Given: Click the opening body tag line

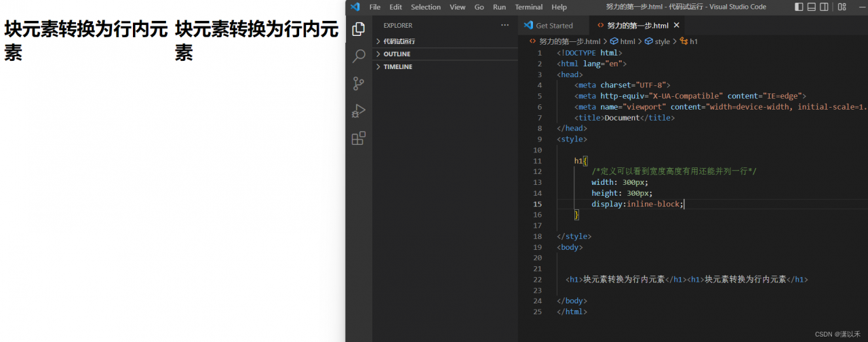Looking at the screenshot, I should point(570,247).
